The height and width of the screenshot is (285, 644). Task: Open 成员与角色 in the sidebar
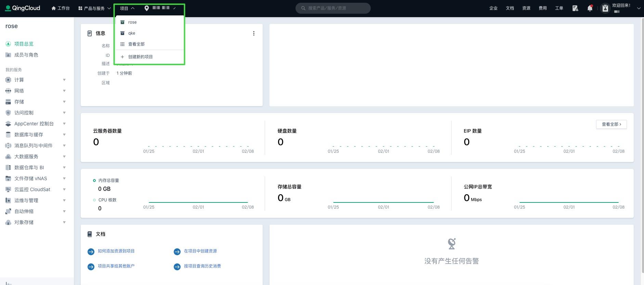point(26,55)
